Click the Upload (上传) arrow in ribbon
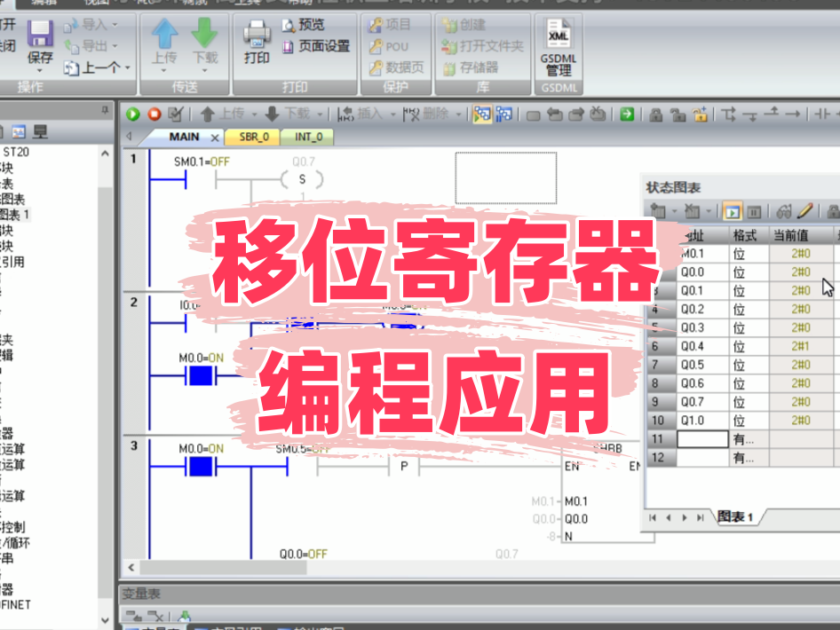The height and width of the screenshot is (630, 840). coord(164,34)
